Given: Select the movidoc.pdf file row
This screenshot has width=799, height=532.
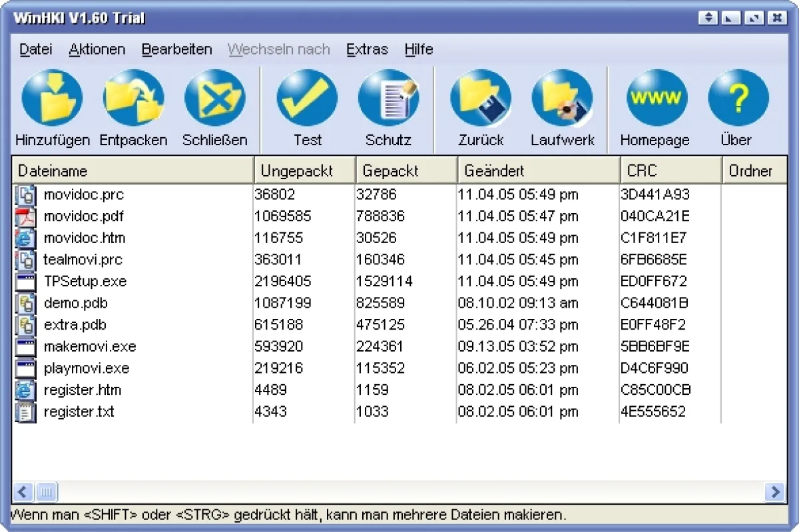Looking at the screenshot, I should 83,216.
